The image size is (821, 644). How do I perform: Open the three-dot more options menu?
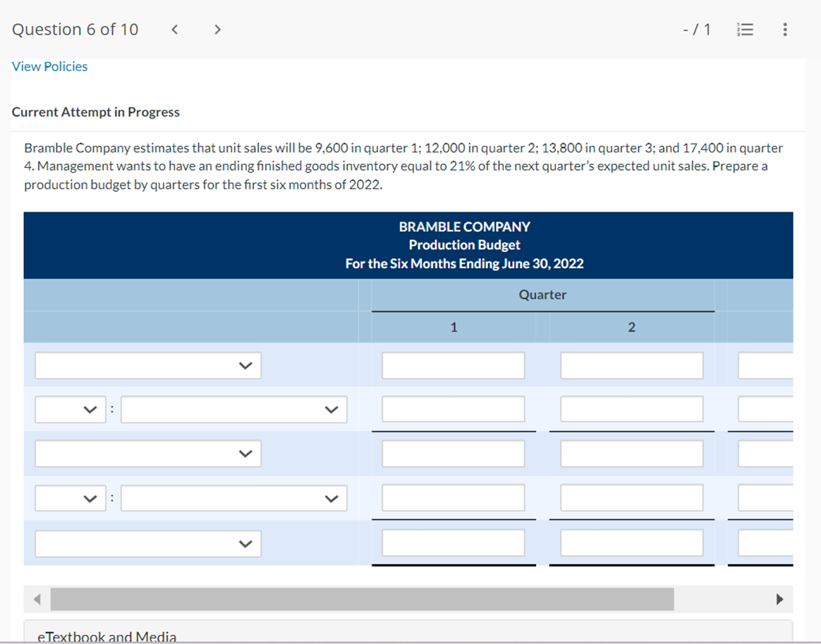tap(784, 30)
